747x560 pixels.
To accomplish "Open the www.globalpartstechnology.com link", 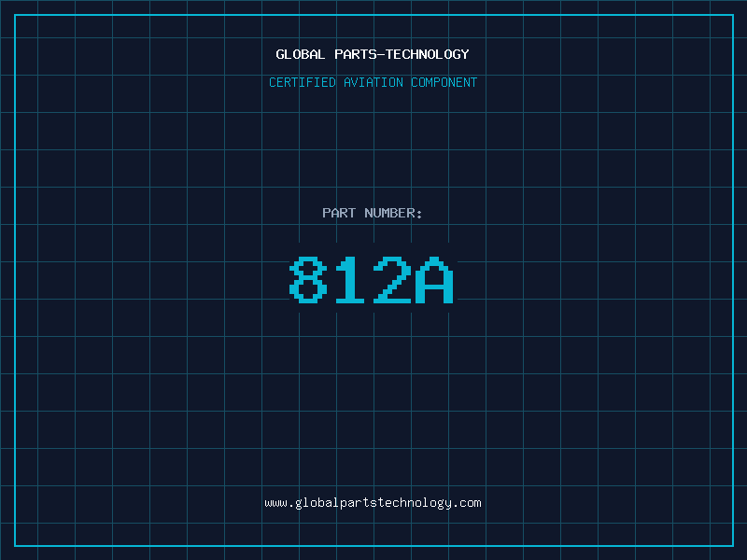I will tap(373, 503).
